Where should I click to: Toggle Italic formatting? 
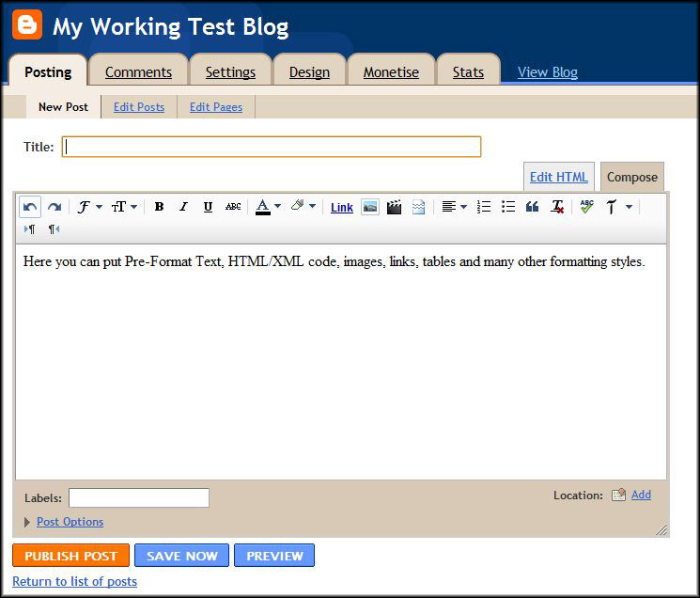coord(183,207)
